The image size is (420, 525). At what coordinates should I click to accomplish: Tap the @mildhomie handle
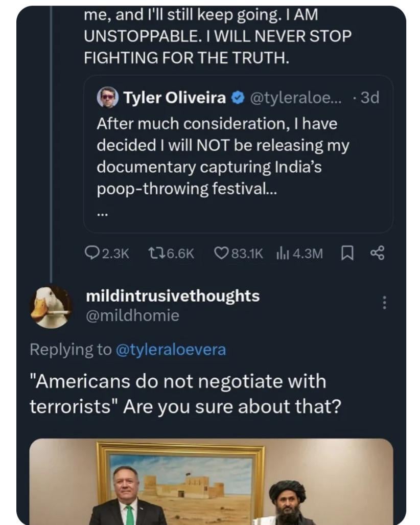133,315
